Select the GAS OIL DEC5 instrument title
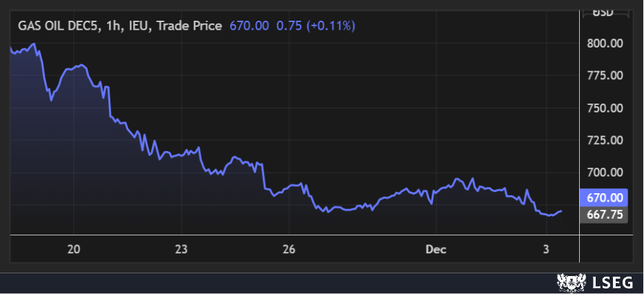Image resolution: width=644 pixels, height=294 pixels. [59, 26]
